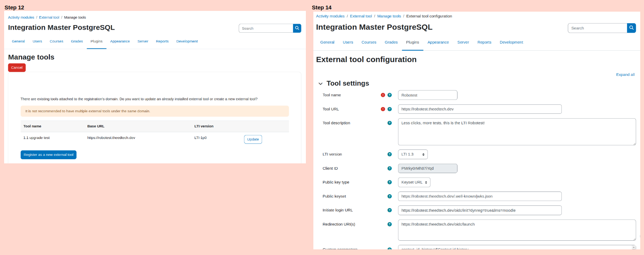
Task: Open Users tab in Step 14
Action: pyautogui.click(x=348, y=42)
